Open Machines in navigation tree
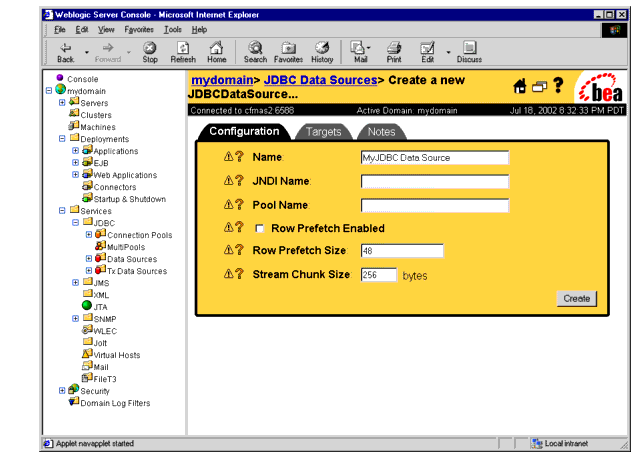The height and width of the screenshot is (470, 634). (x=98, y=127)
